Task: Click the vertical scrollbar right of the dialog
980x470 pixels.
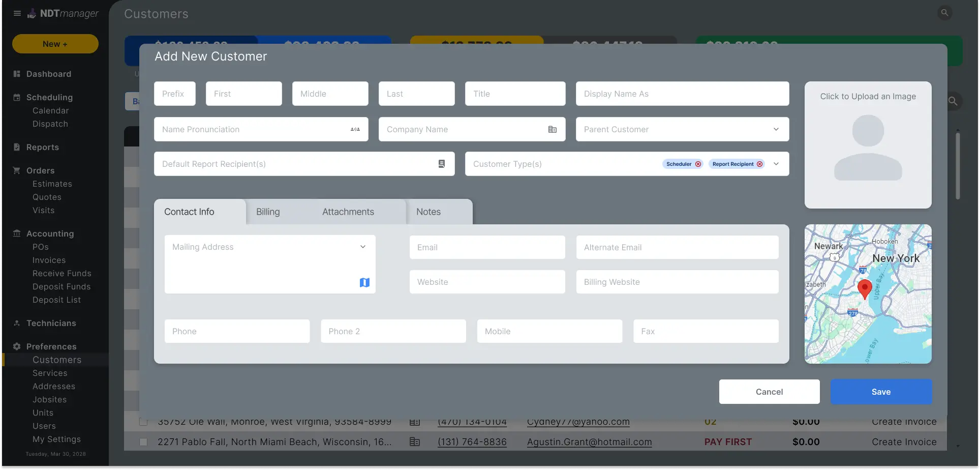Action: 958,165
